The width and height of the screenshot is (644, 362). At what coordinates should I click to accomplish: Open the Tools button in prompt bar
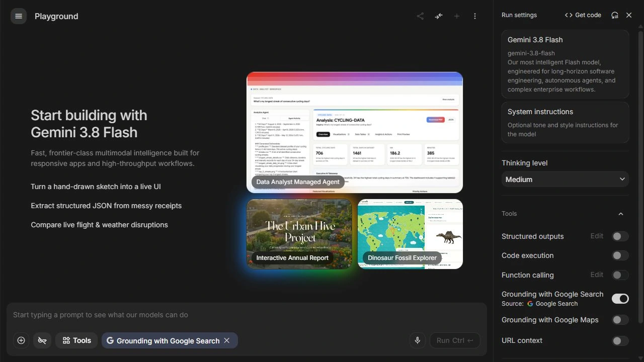click(x=76, y=340)
